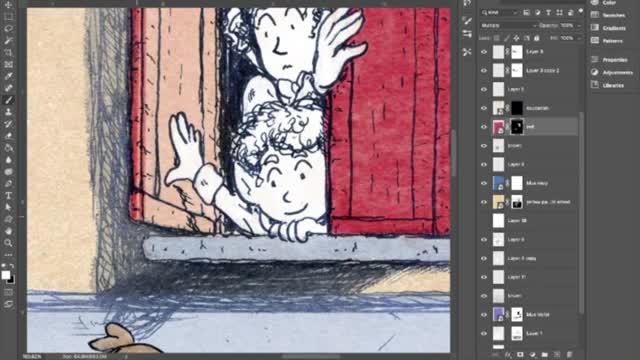Click the foreground color swatch
The height and width of the screenshot is (360, 640).
6,275
